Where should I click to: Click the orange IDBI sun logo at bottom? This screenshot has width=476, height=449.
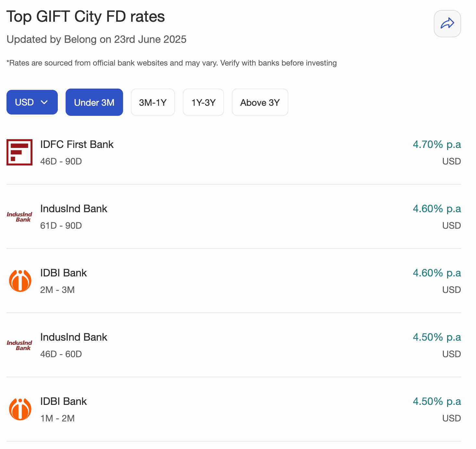[x=20, y=409]
